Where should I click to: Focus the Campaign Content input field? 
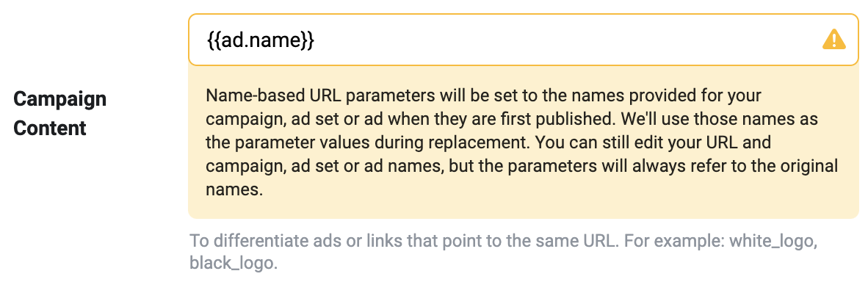point(523,40)
